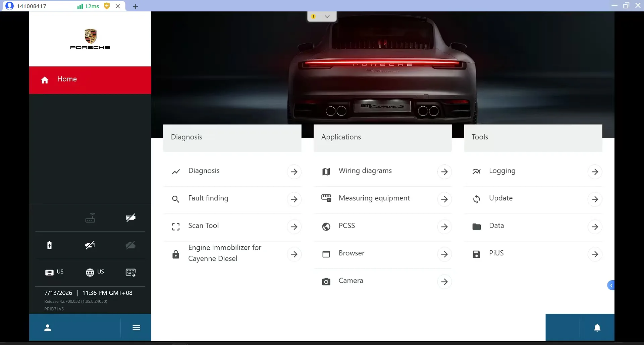Image resolution: width=644 pixels, height=345 pixels.
Task: Click the PiUS save disk icon
Action: click(477, 254)
